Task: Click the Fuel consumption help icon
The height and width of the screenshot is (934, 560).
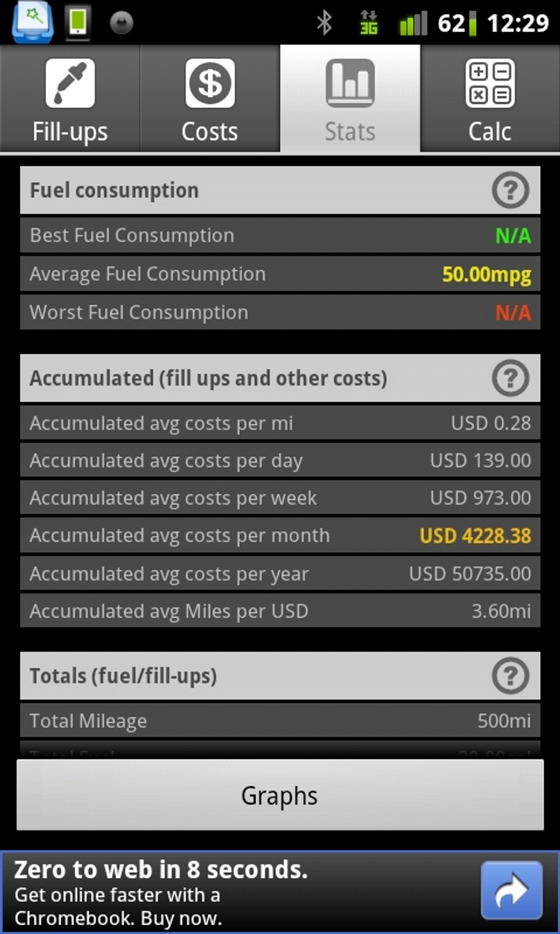Action: (x=510, y=190)
